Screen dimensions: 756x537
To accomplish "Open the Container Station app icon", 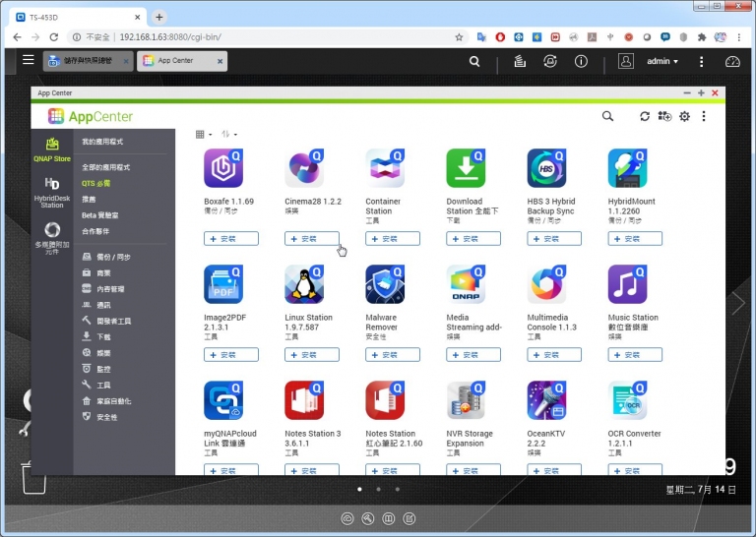I will tap(385, 168).
